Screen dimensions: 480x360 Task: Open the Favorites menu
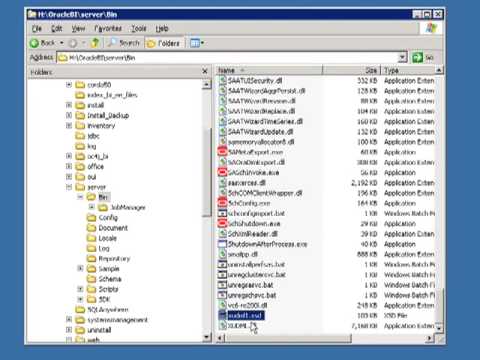pyautogui.click(x=108, y=29)
